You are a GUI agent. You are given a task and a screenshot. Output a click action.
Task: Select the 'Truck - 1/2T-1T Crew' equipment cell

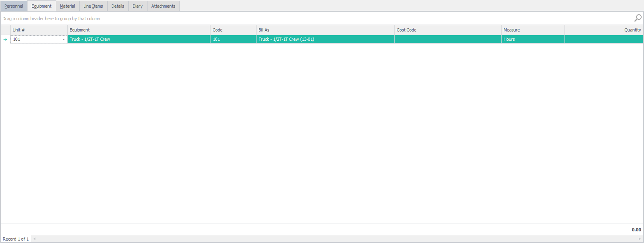tap(139, 39)
